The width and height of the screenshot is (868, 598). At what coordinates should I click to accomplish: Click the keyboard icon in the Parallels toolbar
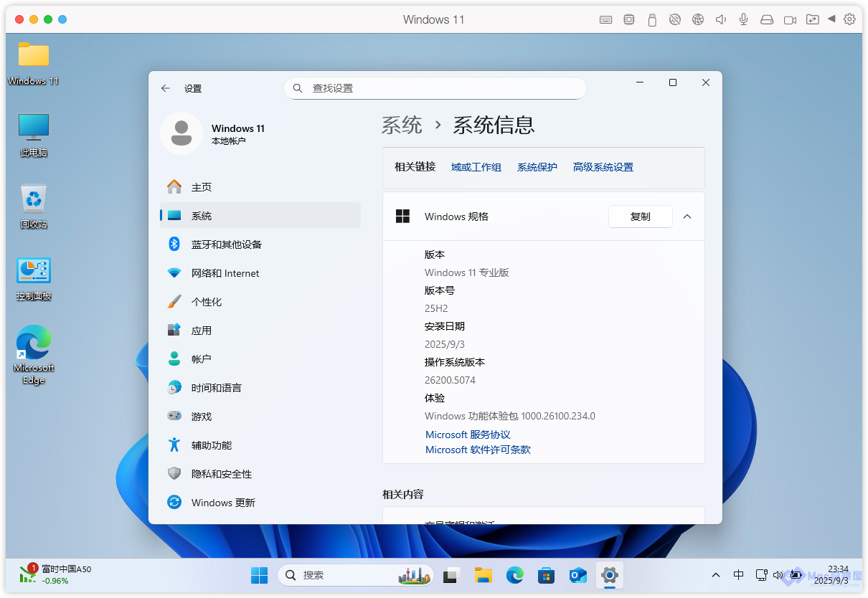coord(606,20)
